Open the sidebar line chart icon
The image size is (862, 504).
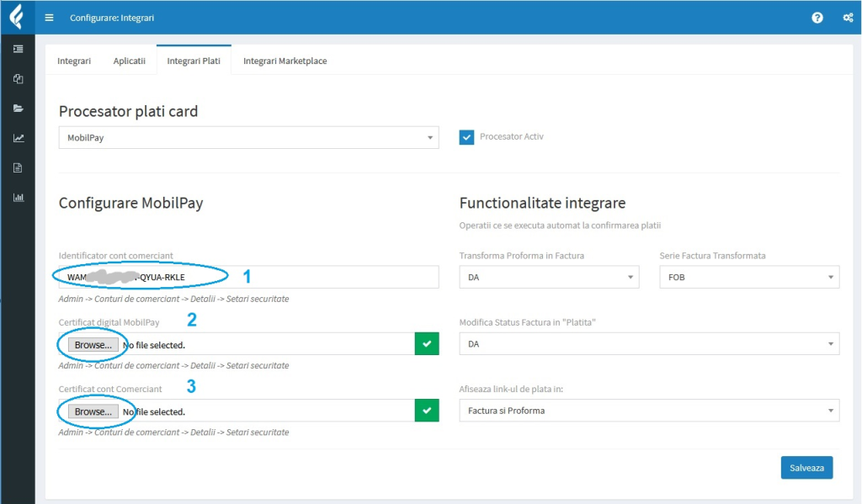(19, 138)
